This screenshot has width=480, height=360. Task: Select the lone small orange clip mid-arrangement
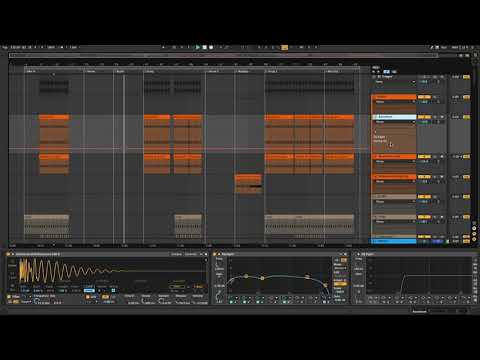(248, 183)
